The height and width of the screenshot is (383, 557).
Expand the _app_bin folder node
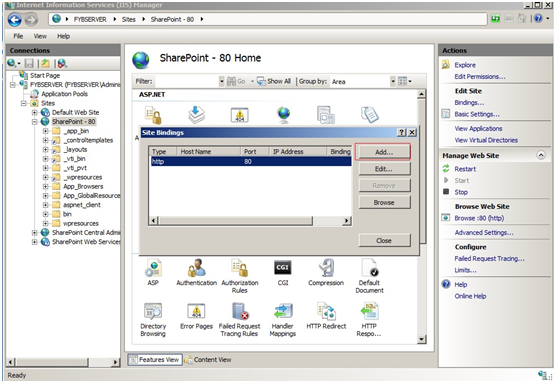click(45, 131)
